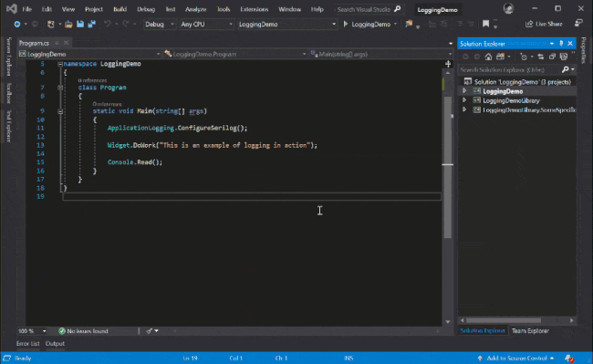Image resolution: width=593 pixels, height=364 pixels.
Task: Click the Collapse All icon in Solution Explorer
Action: tap(552, 57)
